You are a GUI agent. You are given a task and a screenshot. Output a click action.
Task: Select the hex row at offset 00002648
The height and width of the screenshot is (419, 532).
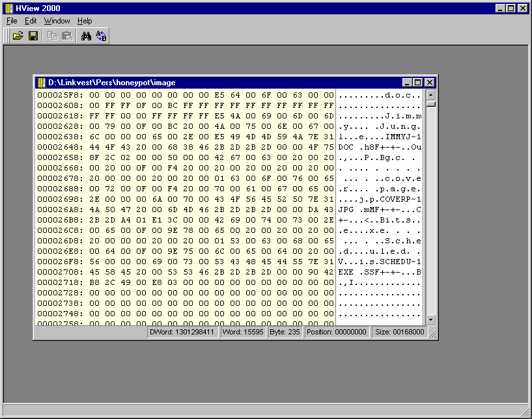coord(186,146)
